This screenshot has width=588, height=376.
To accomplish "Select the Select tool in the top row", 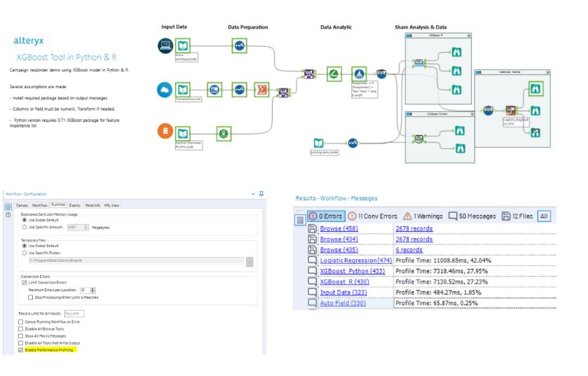I will (x=239, y=46).
